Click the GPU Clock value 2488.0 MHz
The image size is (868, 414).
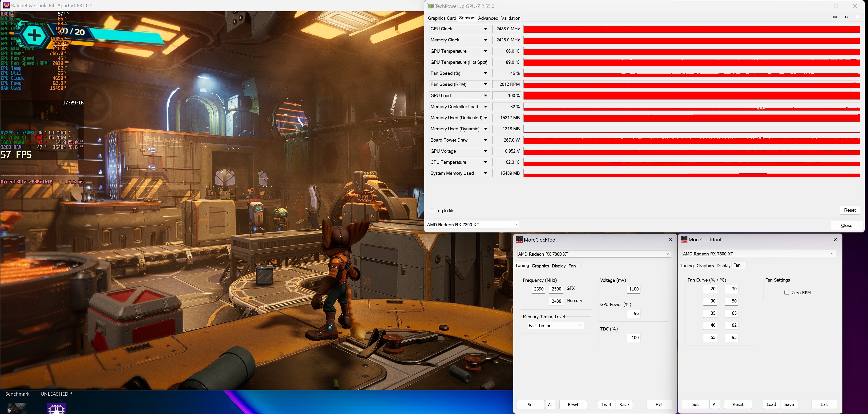[x=507, y=29]
